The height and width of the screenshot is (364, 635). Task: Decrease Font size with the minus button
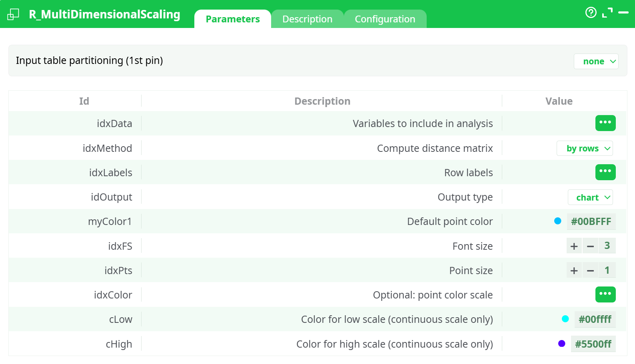pos(590,246)
